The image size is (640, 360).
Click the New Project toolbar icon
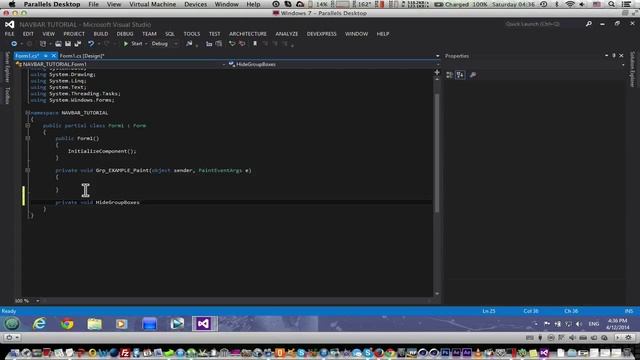43,44
